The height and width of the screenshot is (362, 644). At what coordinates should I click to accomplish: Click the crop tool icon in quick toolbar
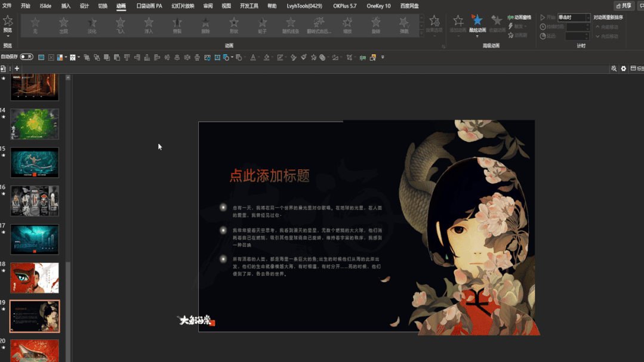point(350,57)
